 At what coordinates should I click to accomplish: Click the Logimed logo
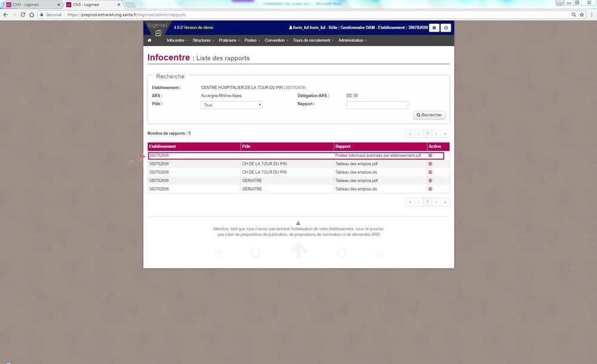tap(158, 29)
